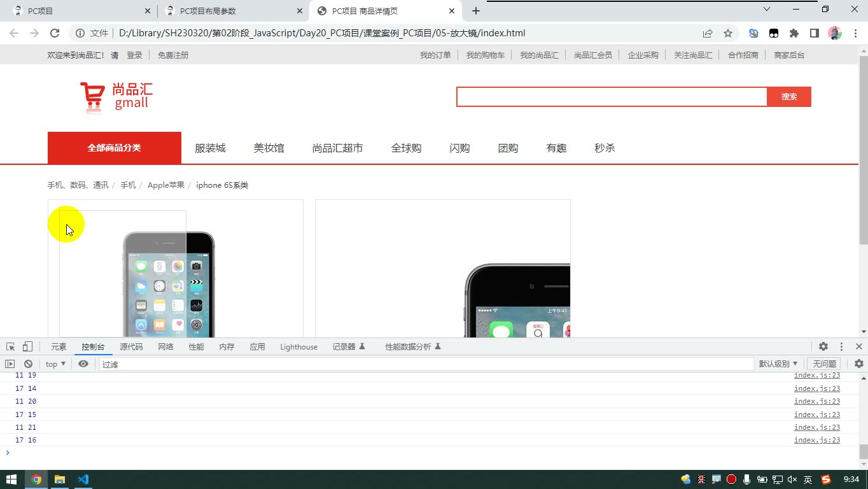Screen dimensions: 868x489
Task: Switch to the 源代码 DevTools tab
Action: click(131, 346)
